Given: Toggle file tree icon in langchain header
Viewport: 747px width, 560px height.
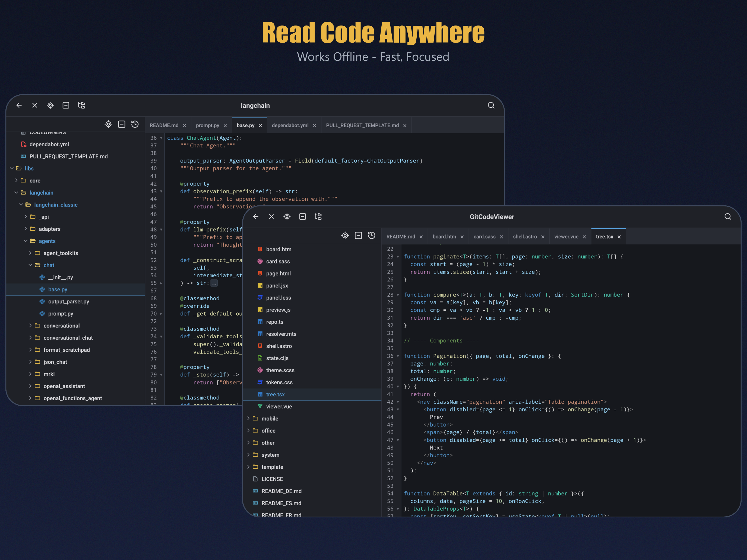Looking at the screenshot, I should [x=81, y=105].
